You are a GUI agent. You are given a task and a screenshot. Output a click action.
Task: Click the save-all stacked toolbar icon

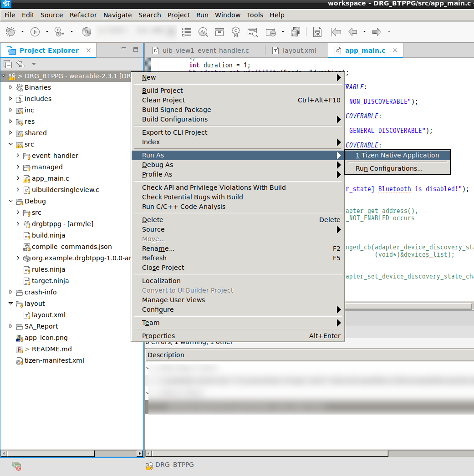[295, 32]
